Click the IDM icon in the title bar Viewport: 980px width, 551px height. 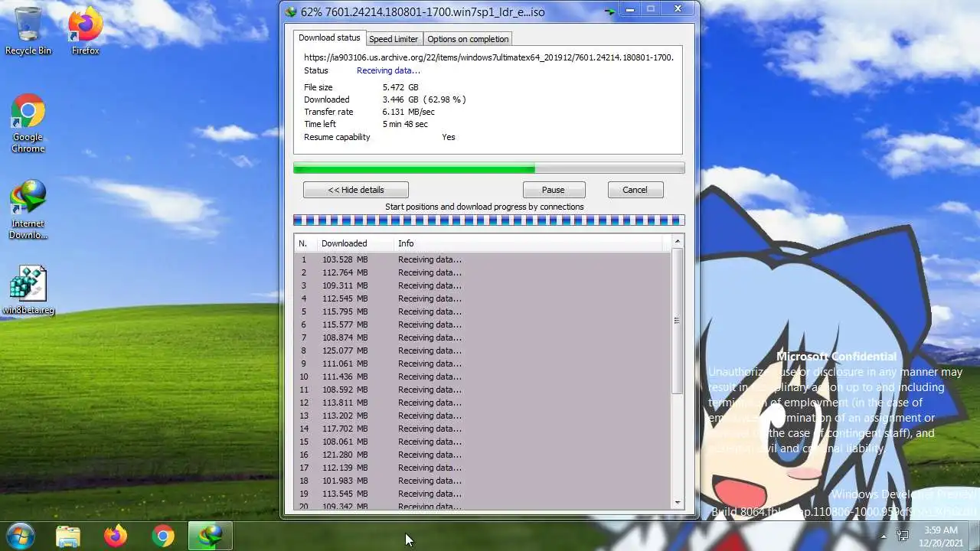(291, 11)
